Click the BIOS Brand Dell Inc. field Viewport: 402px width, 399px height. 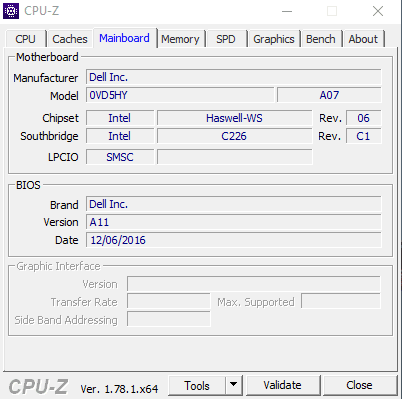tap(234, 204)
